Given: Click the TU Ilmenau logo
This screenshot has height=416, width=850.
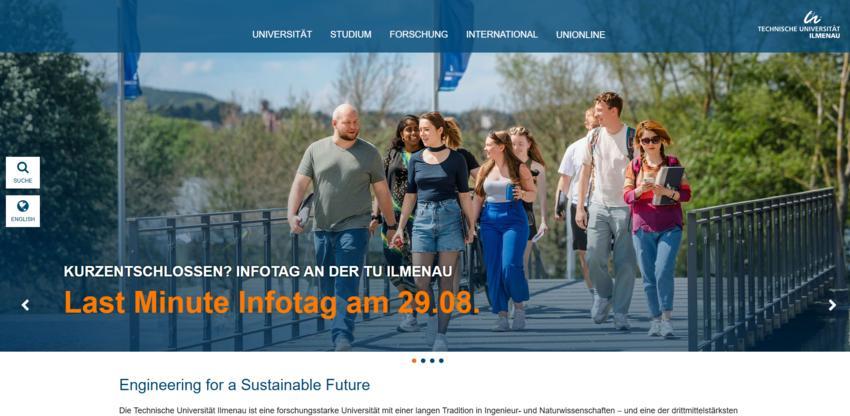Looking at the screenshot, I should coord(799,25).
